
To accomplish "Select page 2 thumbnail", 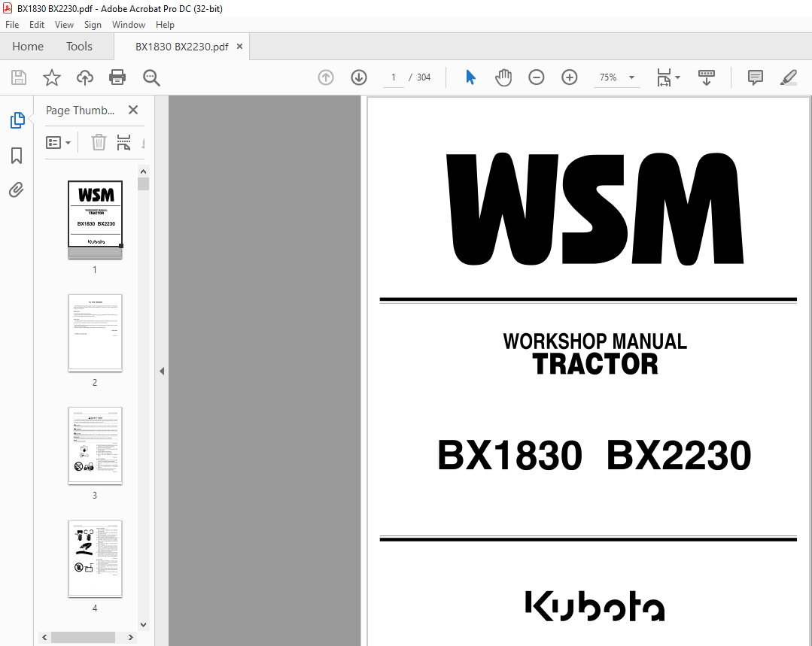I will pos(96,332).
